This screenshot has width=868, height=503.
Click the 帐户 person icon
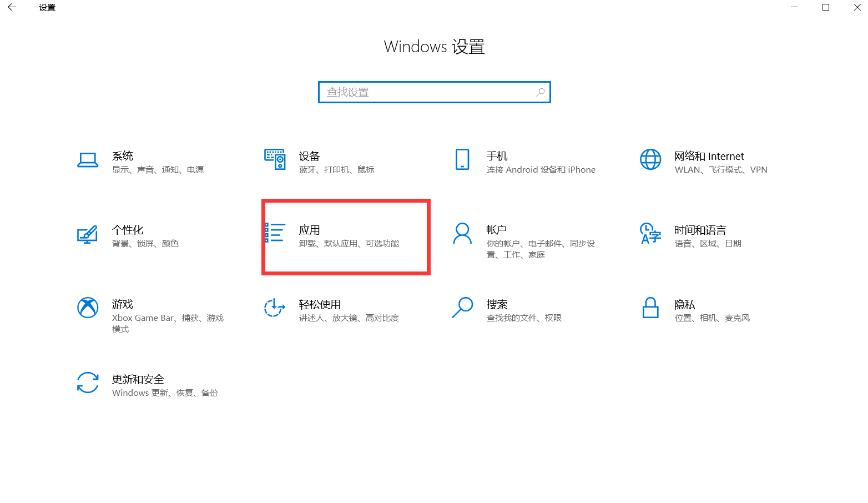tap(462, 234)
